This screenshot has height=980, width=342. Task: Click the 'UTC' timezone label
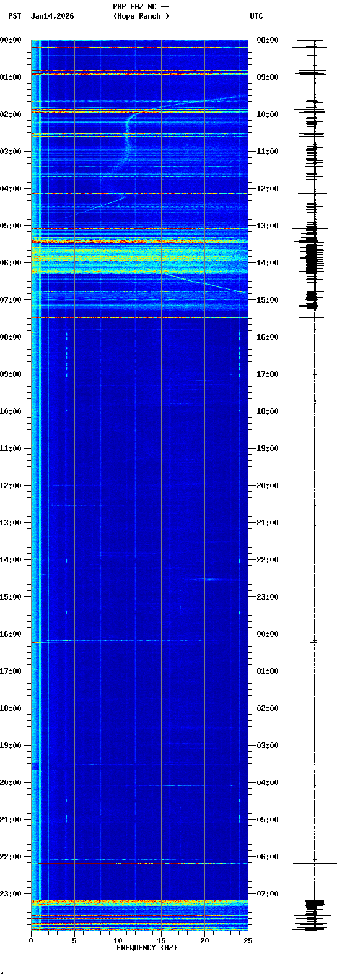(x=256, y=16)
